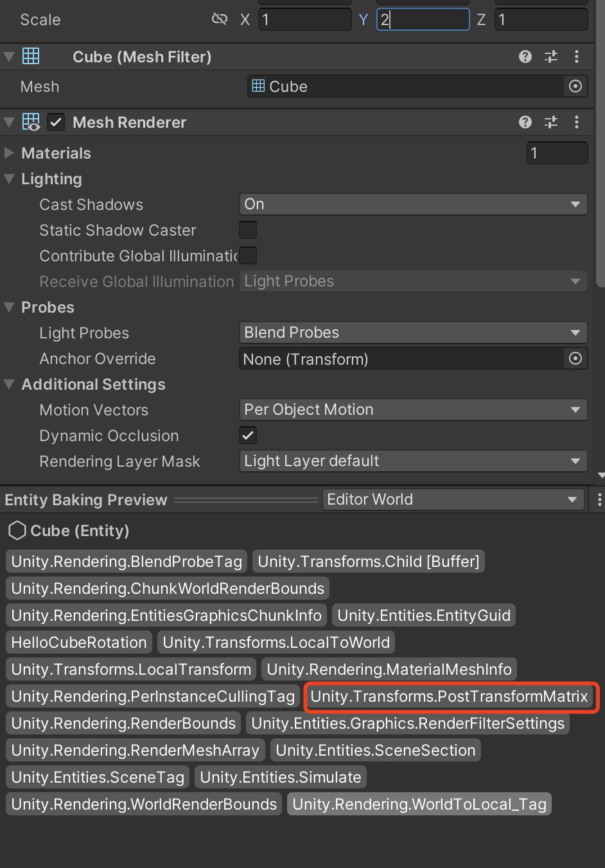Image resolution: width=605 pixels, height=868 pixels.
Task: Click the Mesh Renderer component icon
Action: click(31, 122)
